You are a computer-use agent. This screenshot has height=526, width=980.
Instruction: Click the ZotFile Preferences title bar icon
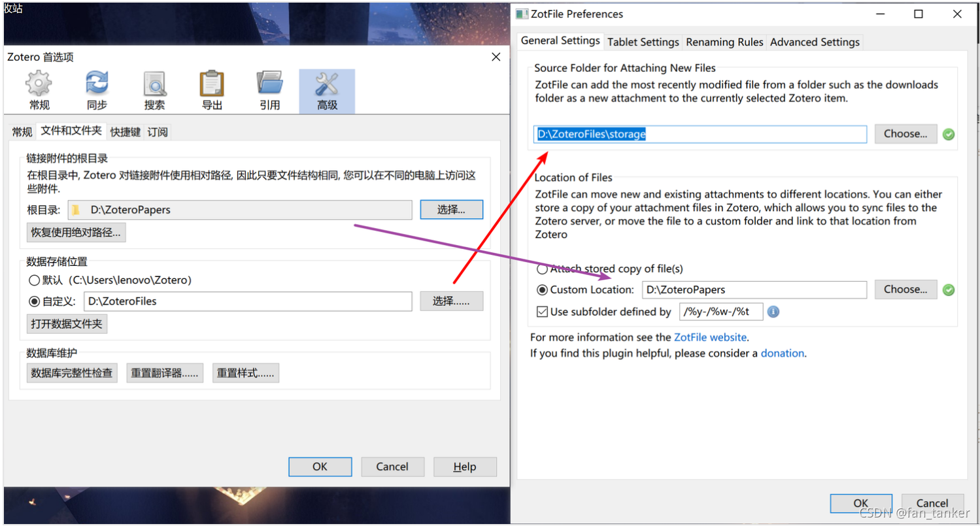point(522,14)
